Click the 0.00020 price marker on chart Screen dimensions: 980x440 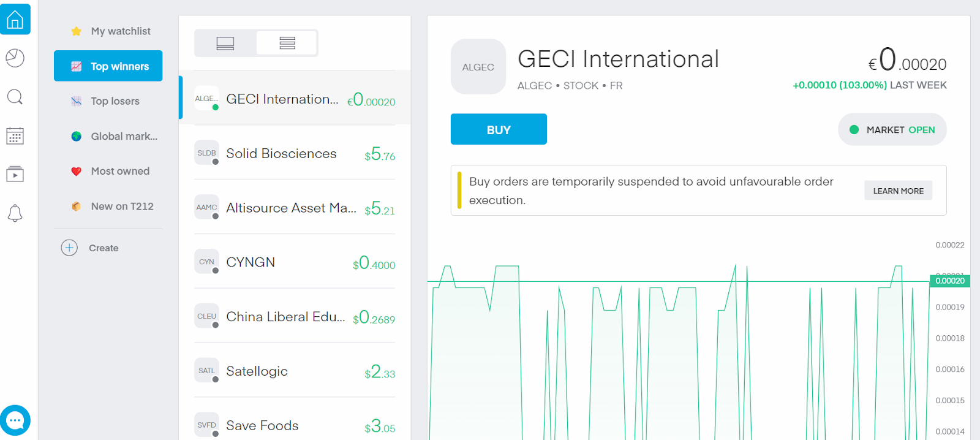(x=949, y=281)
